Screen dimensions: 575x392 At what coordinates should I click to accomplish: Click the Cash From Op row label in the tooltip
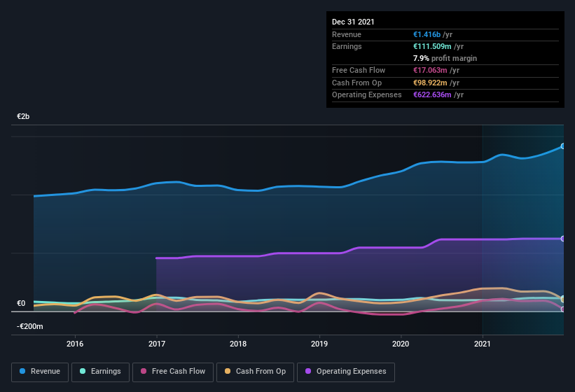356,83
